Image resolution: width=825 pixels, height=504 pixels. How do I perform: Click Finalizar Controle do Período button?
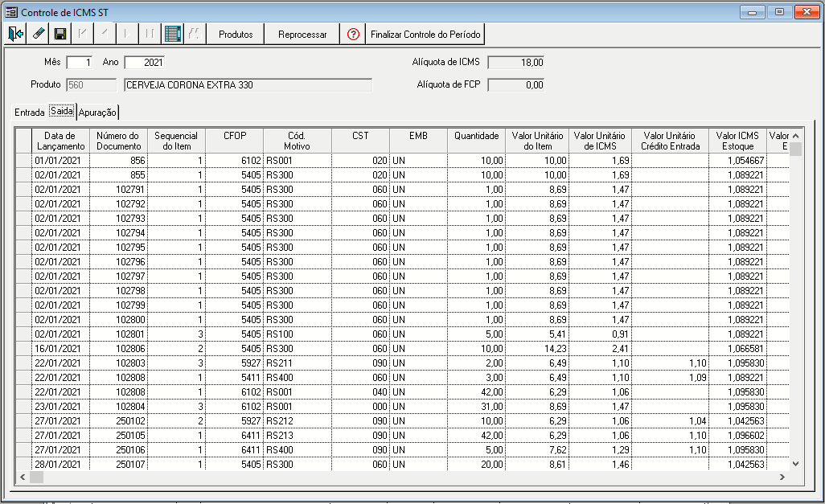pyautogui.click(x=425, y=35)
